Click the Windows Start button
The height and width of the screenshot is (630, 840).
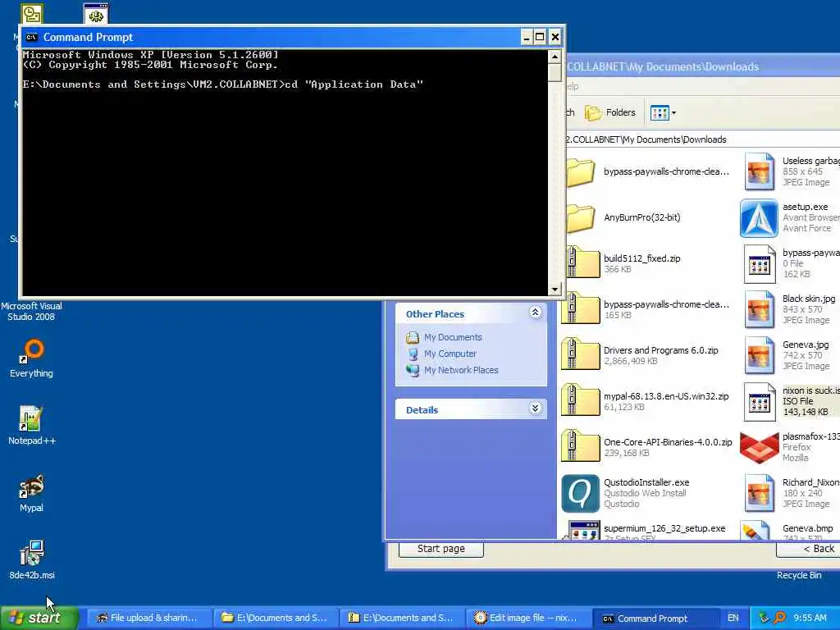point(39,618)
